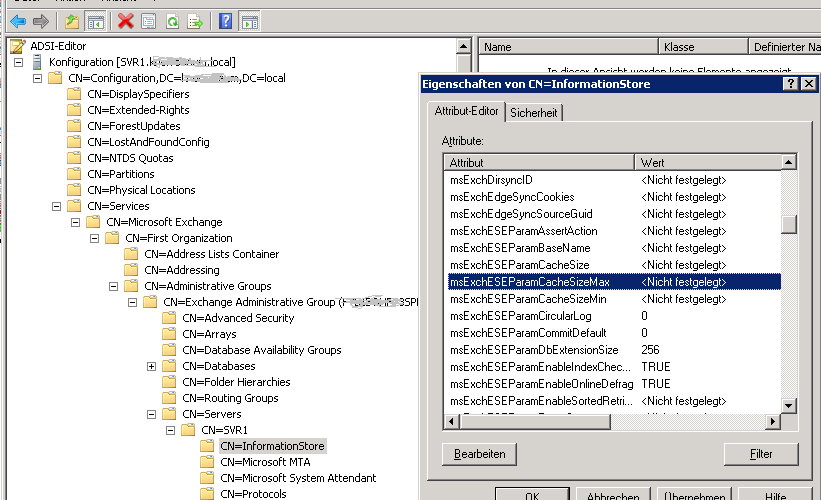Open properties via toolbar properties icon
Screen dimensions: 821x500
149,21
